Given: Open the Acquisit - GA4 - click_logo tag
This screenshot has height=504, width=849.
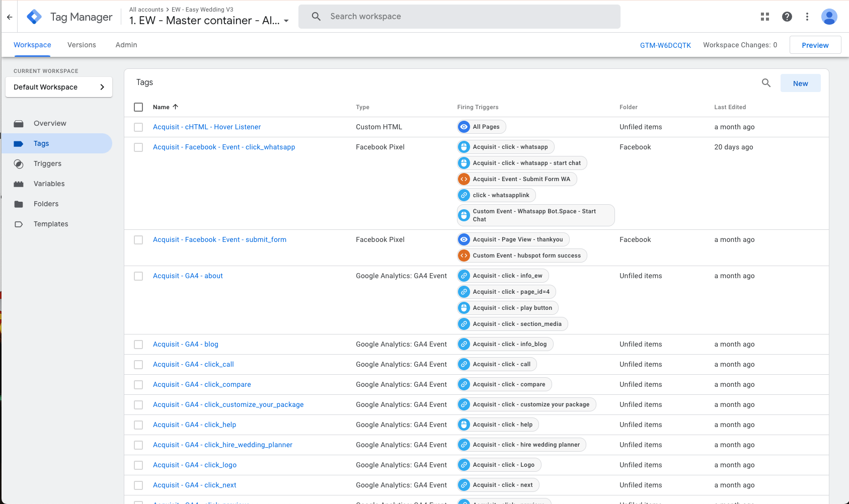Looking at the screenshot, I should pos(195,465).
